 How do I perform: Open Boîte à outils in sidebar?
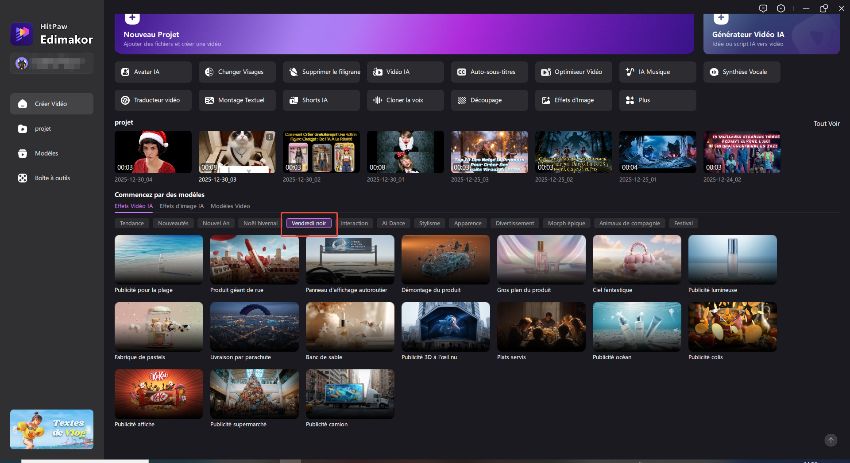pyautogui.click(x=50, y=178)
